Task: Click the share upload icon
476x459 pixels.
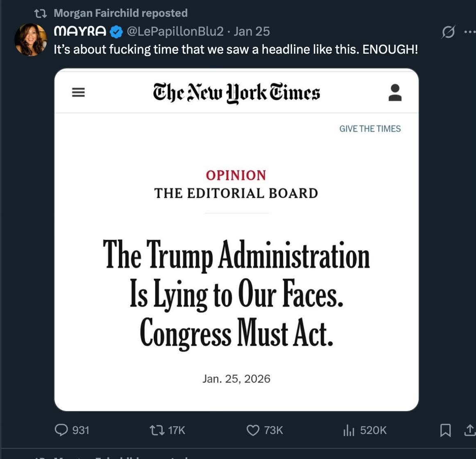Action: click(x=469, y=430)
